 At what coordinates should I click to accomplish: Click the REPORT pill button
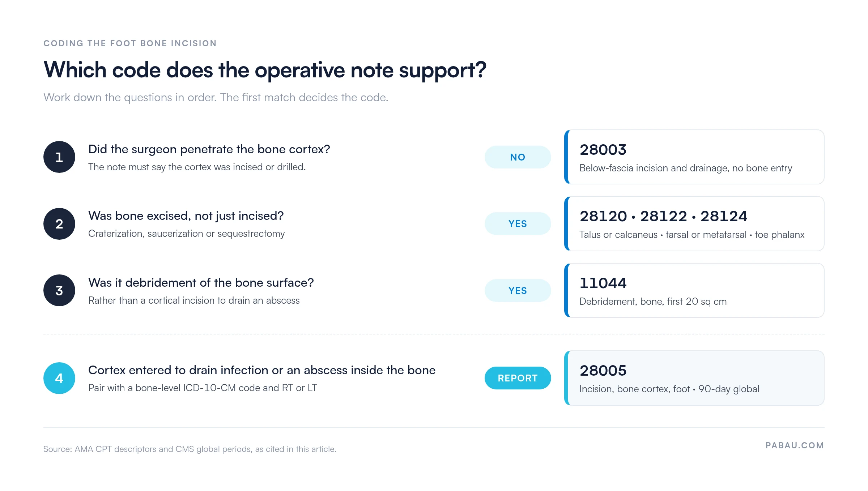pos(518,378)
